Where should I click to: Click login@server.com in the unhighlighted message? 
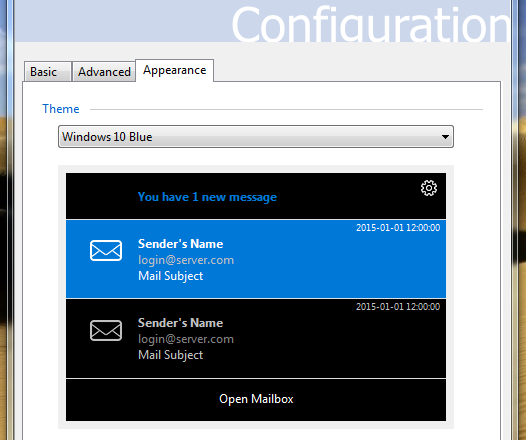[186, 339]
